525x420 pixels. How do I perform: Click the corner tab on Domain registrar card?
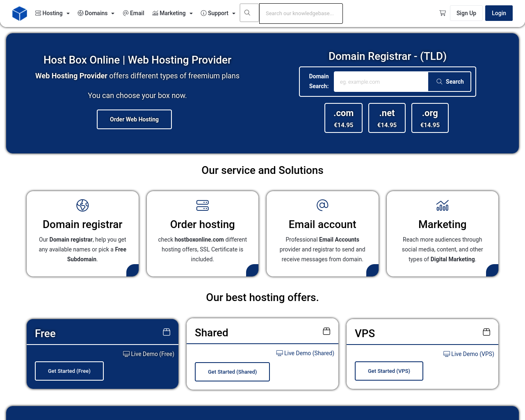132,271
